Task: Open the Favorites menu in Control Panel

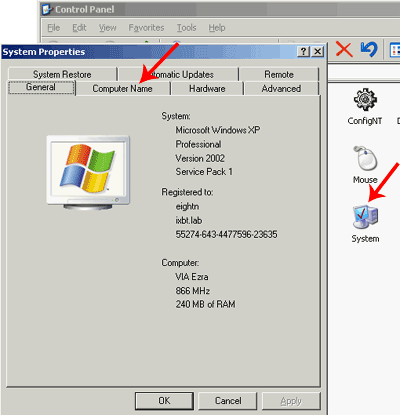Action: tap(146, 28)
